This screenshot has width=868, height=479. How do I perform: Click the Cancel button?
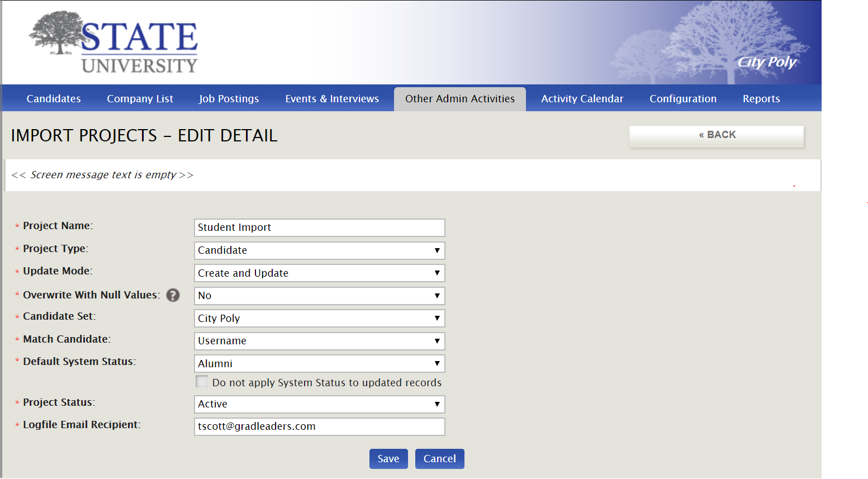[440, 459]
